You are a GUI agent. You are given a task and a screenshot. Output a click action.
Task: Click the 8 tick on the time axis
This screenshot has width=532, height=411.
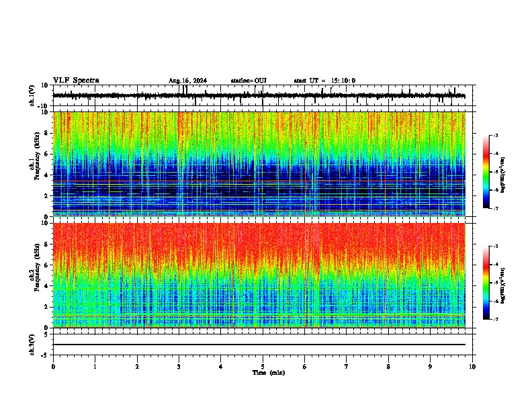click(x=388, y=367)
